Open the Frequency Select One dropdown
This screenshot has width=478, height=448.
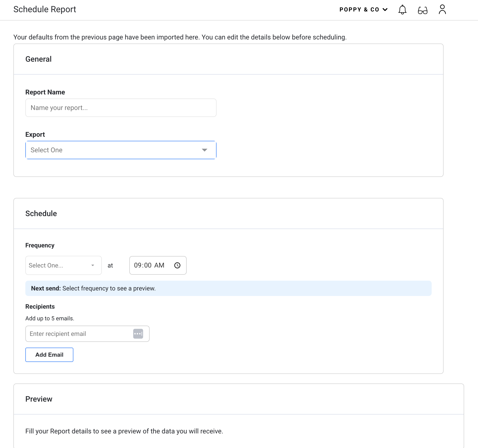(x=63, y=265)
